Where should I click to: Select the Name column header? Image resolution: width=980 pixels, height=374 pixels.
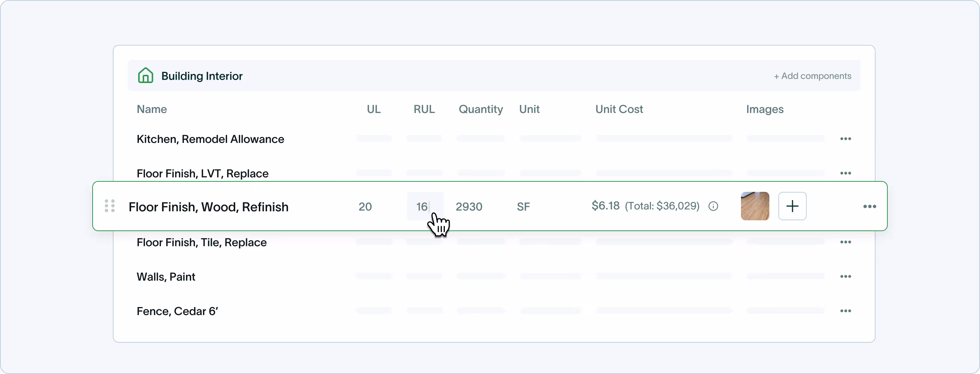[151, 109]
